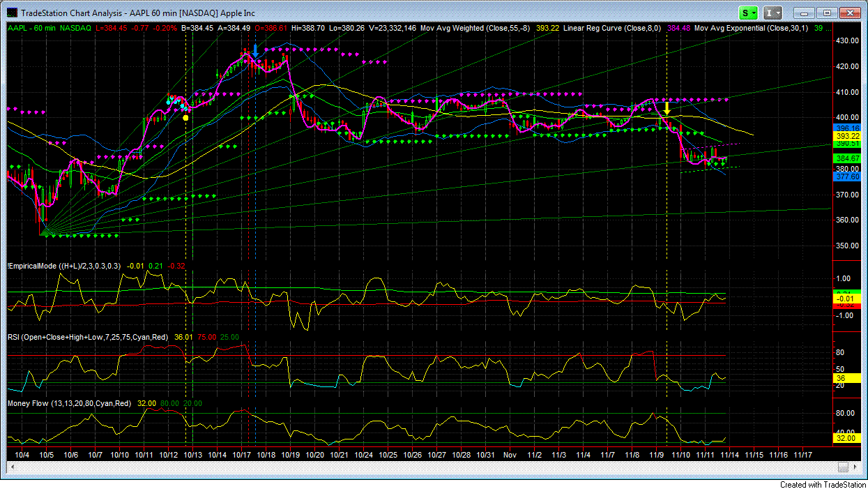Click the '11/4' date axis label

point(584,454)
